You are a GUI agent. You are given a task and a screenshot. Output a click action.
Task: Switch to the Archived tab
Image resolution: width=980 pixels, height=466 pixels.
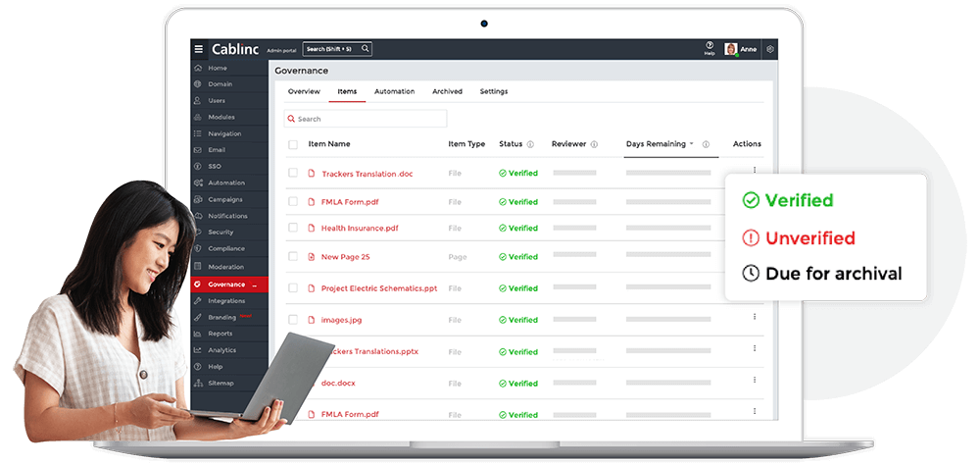(x=448, y=91)
